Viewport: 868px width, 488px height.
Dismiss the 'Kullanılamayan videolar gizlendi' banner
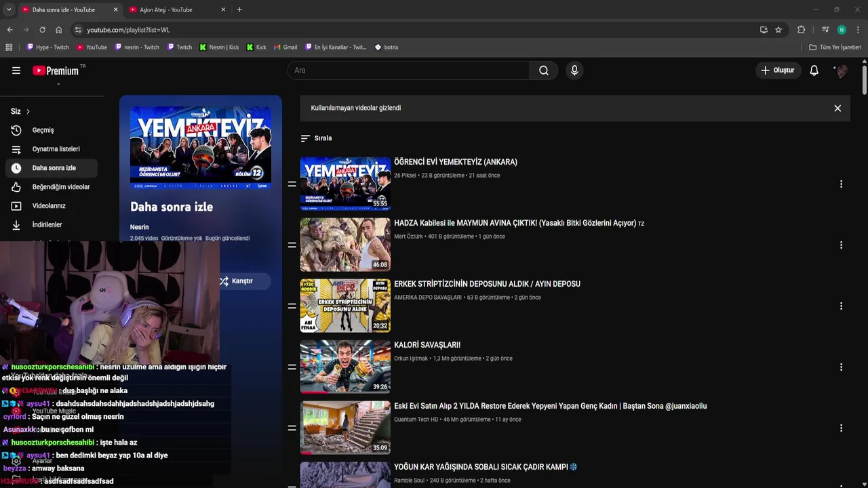tap(837, 108)
